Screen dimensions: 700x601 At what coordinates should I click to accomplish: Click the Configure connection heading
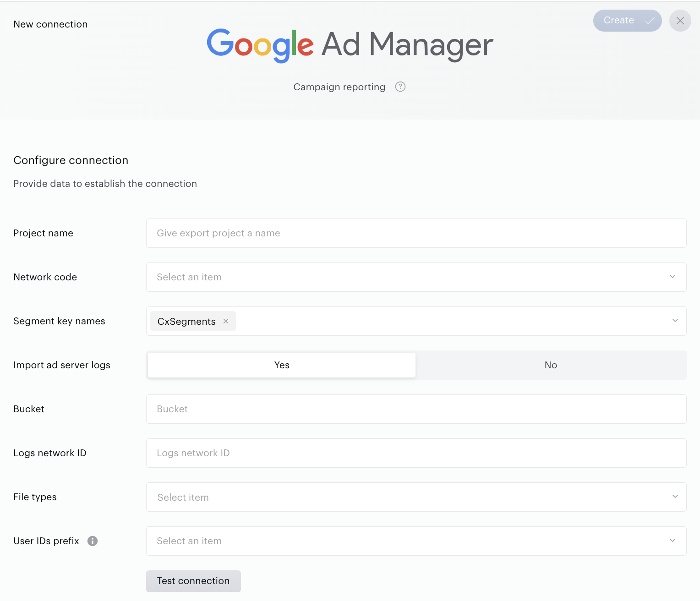point(71,160)
